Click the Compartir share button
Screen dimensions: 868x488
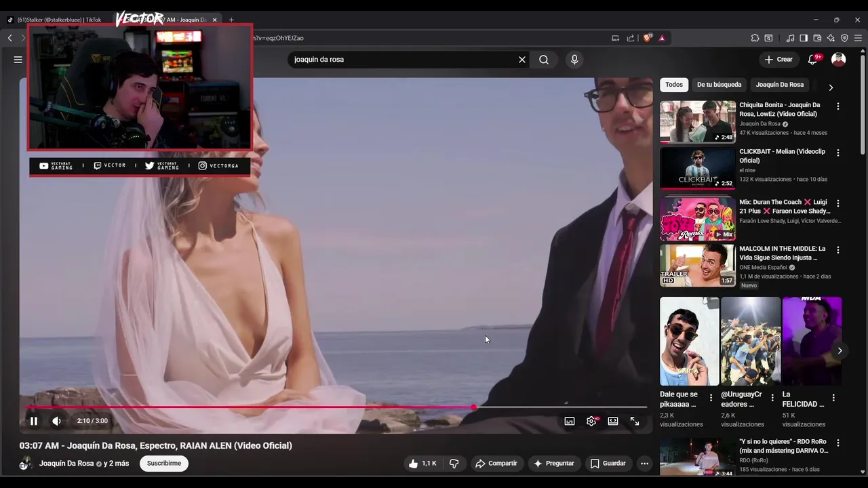tap(496, 464)
